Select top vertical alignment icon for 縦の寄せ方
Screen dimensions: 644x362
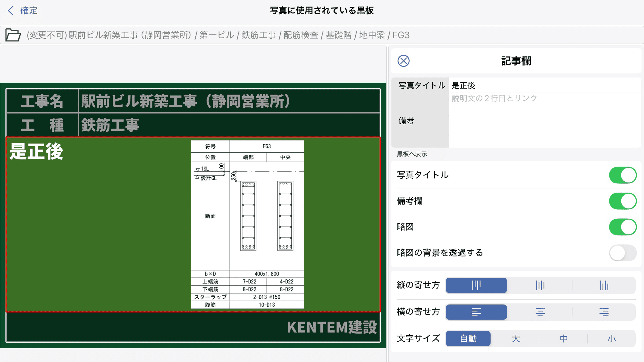click(476, 285)
